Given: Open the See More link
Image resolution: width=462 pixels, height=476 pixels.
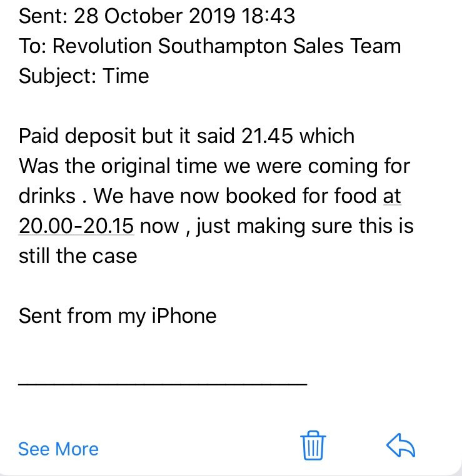Looking at the screenshot, I should tap(58, 449).
